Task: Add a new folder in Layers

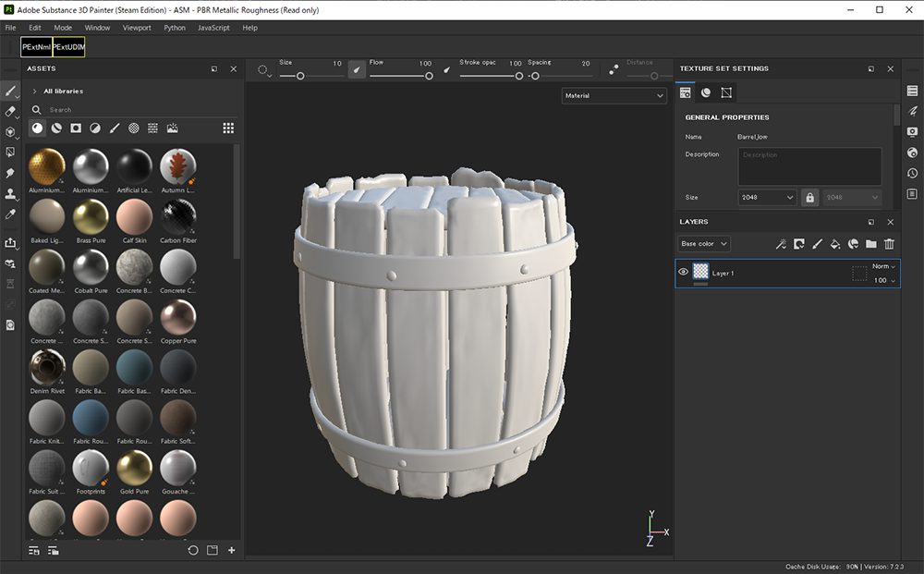Action: pyautogui.click(x=870, y=244)
